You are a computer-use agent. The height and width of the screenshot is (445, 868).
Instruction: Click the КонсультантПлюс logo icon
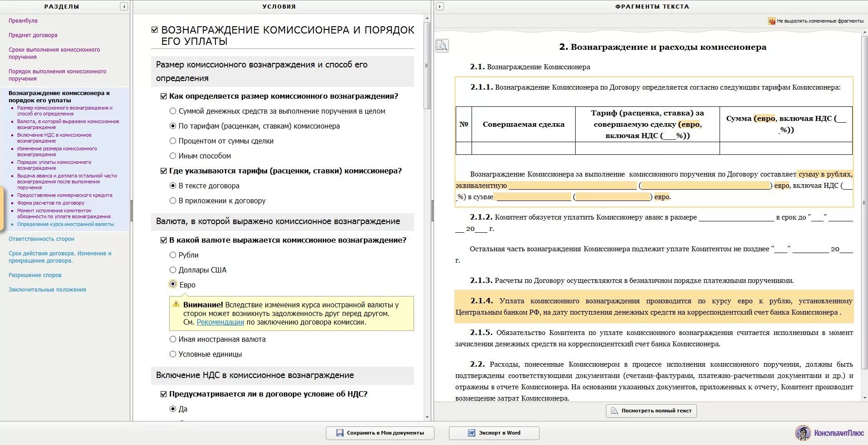tap(803, 433)
